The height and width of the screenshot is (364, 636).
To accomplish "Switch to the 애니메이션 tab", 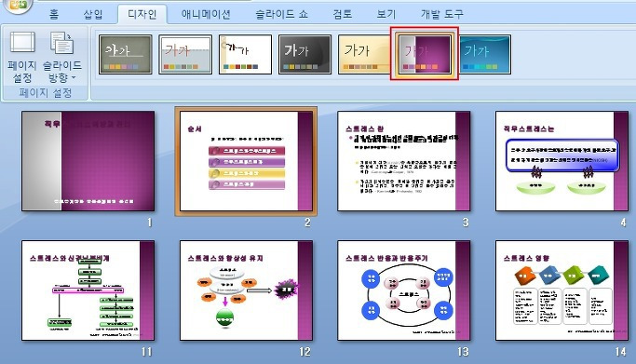I will point(206,14).
